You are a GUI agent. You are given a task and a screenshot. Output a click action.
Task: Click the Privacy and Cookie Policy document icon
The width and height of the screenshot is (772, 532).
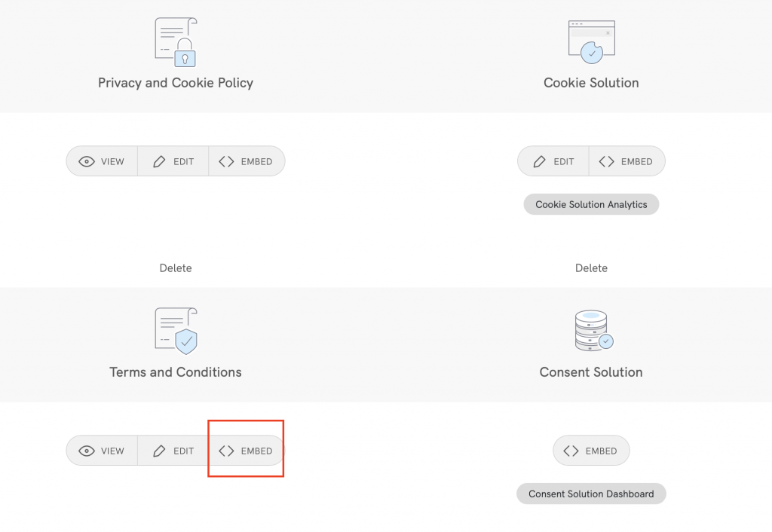click(x=175, y=41)
